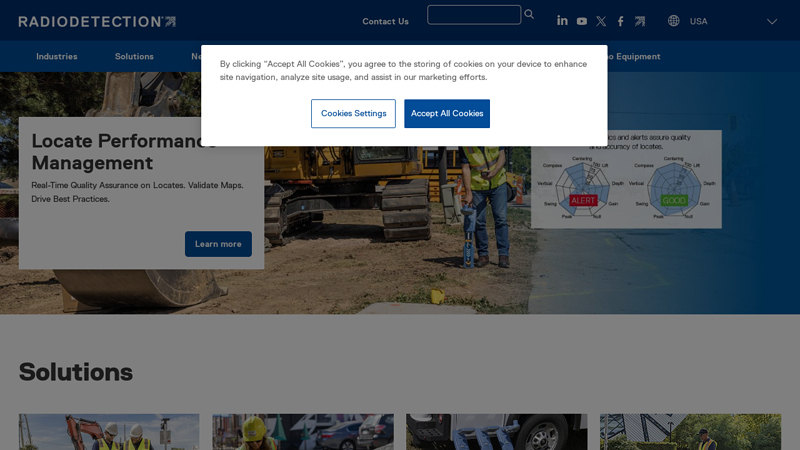Click the arrow icon right of Facebook
Image resolution: width=800 pixels, height=450 pixels.
[x=640, y=21]
